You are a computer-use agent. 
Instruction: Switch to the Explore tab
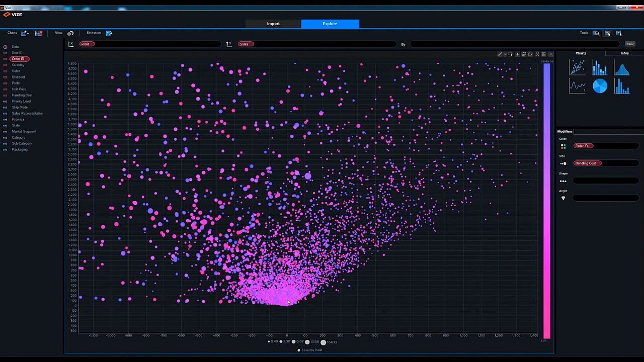[330, 24]
